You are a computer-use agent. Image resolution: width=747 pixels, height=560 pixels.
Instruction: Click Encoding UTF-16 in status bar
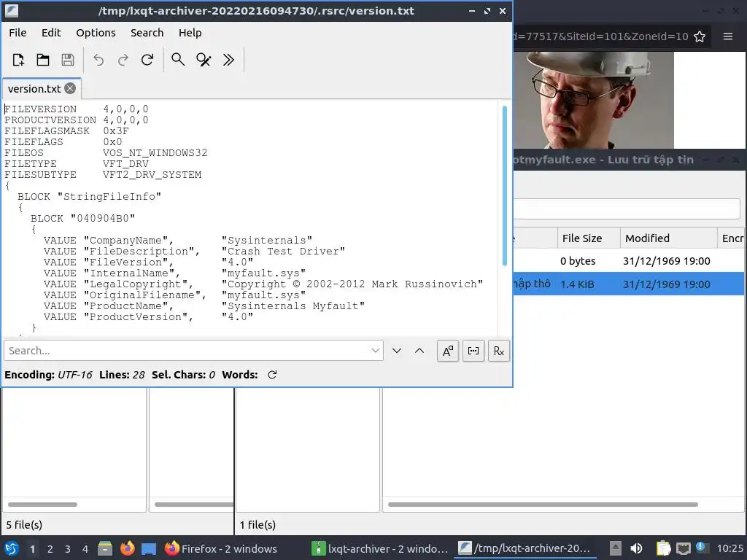pyautogui.click(x=48, y=375)
